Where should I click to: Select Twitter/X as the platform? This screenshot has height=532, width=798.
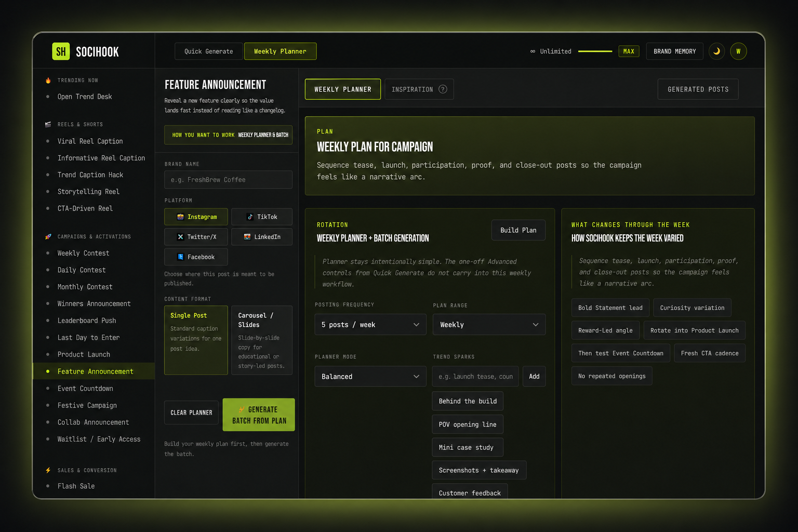pyautogui.click(x=196, y=237)
